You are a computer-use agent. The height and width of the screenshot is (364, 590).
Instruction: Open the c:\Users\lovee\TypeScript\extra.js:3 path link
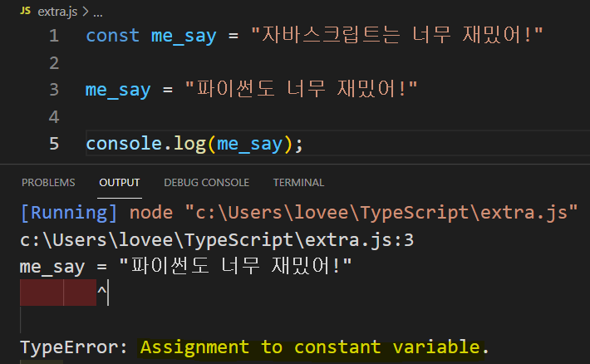(x=217, y=240)
